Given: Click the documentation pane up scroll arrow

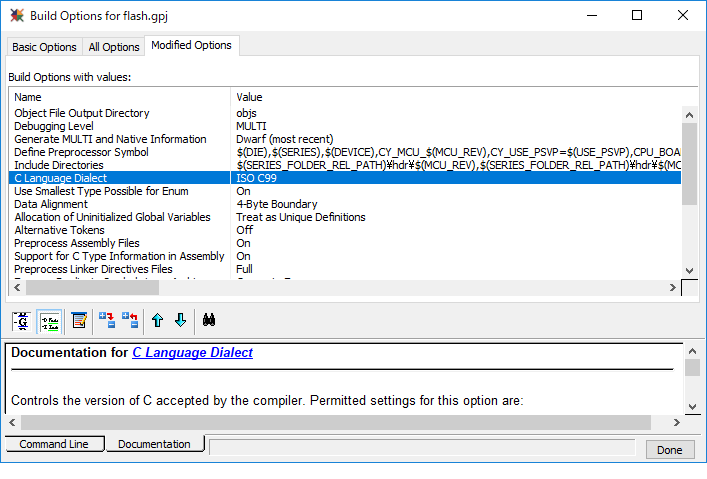Looking at the screenshot, I should pos(693,351).
